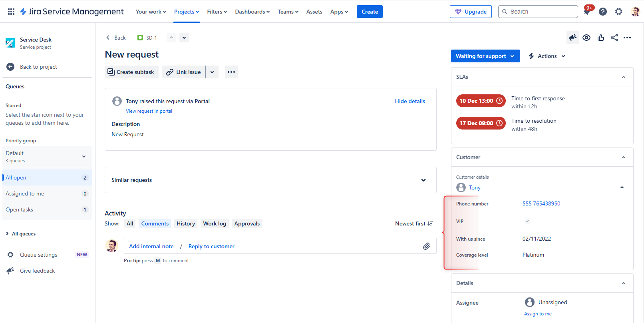This screenshot has height=323, width=644.
Task: Select the Comments activity tab
Action: pyautogui.click(x=155, y=223)
